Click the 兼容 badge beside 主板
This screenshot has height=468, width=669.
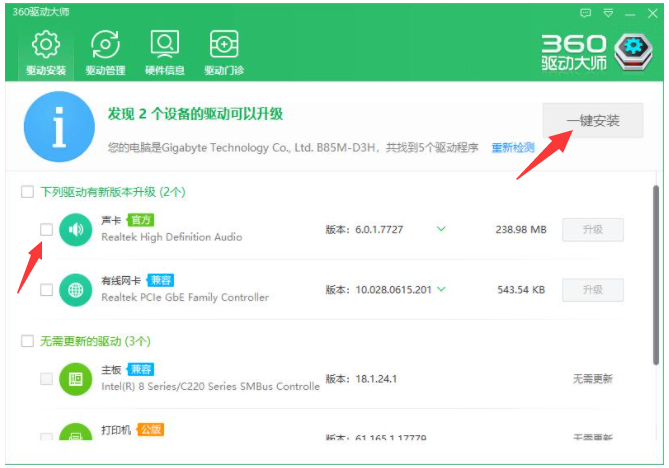click(141, 369)
